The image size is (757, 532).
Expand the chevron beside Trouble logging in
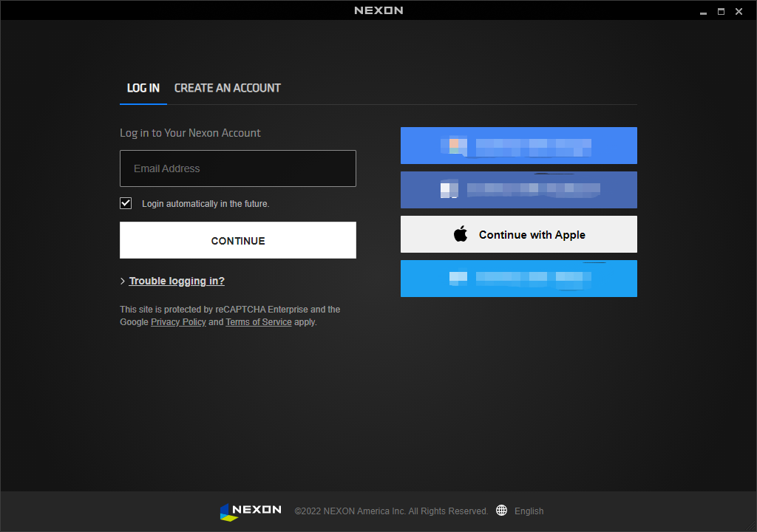(123, 281)
